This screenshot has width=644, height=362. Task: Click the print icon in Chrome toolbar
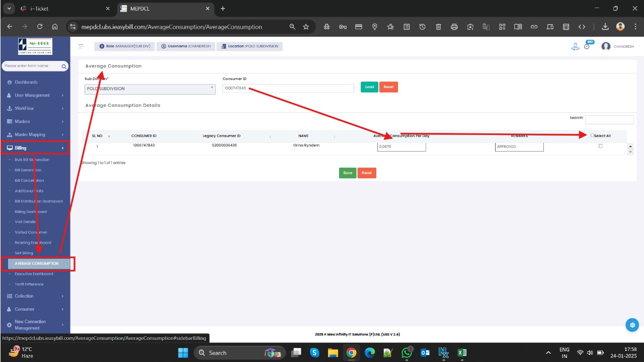pos(454,27)
